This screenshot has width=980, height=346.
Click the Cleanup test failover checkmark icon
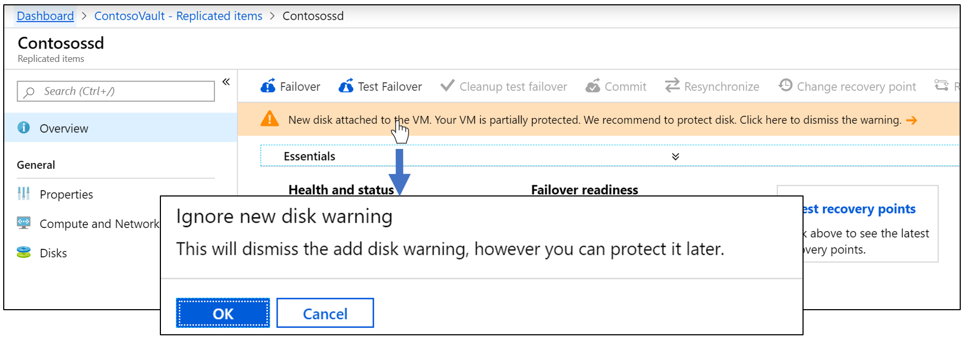447,86
